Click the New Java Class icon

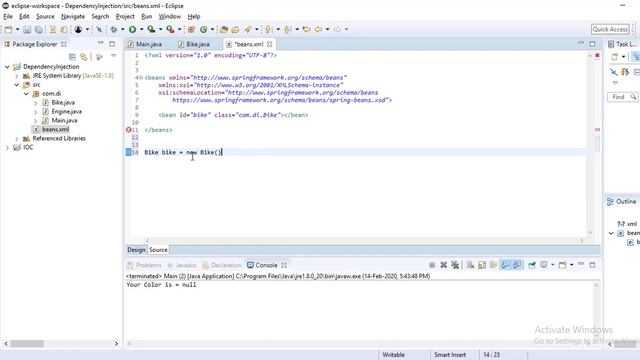tap(203, 29)
